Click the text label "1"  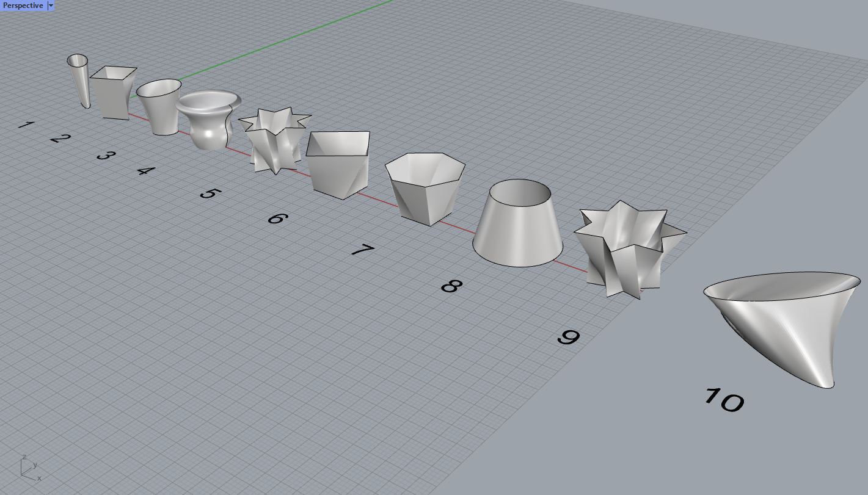(26, 125)
